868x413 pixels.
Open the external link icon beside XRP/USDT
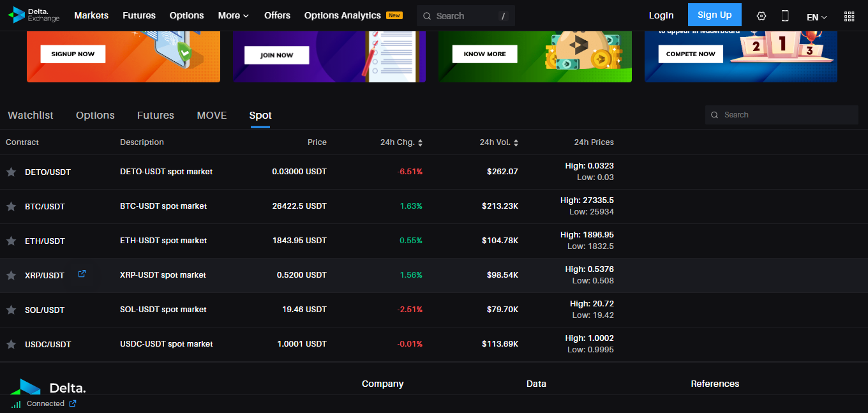click(x=82, y=274)
